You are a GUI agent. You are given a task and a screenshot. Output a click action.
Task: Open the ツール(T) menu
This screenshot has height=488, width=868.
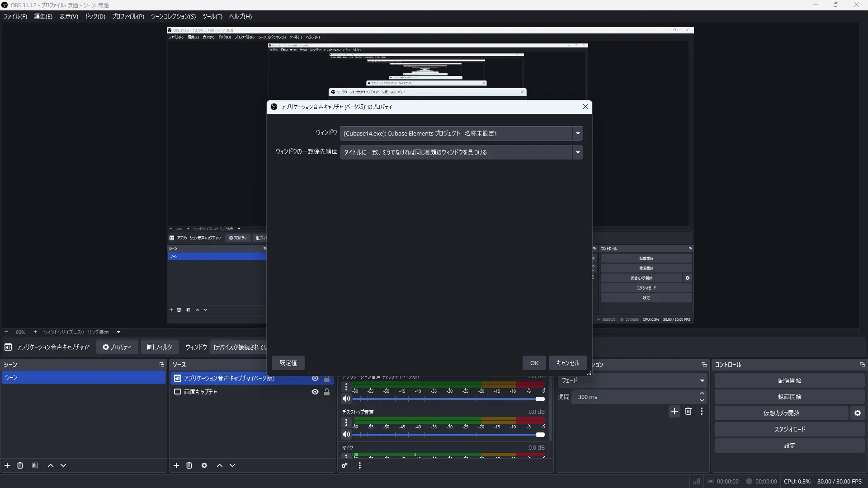[212, 16]
